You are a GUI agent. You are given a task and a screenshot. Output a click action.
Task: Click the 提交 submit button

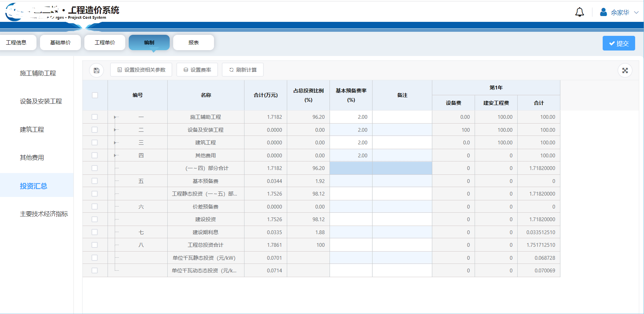click(x=619, y=43)
